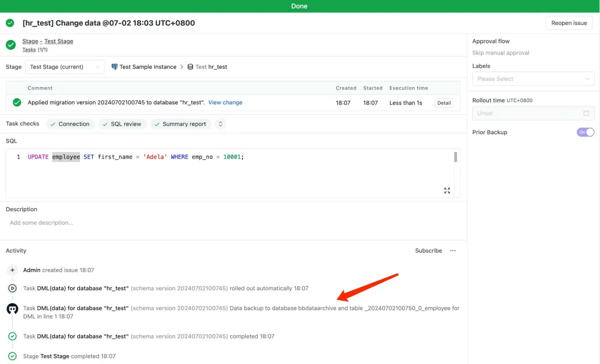Click the "Created" column header

click(346, 88)
